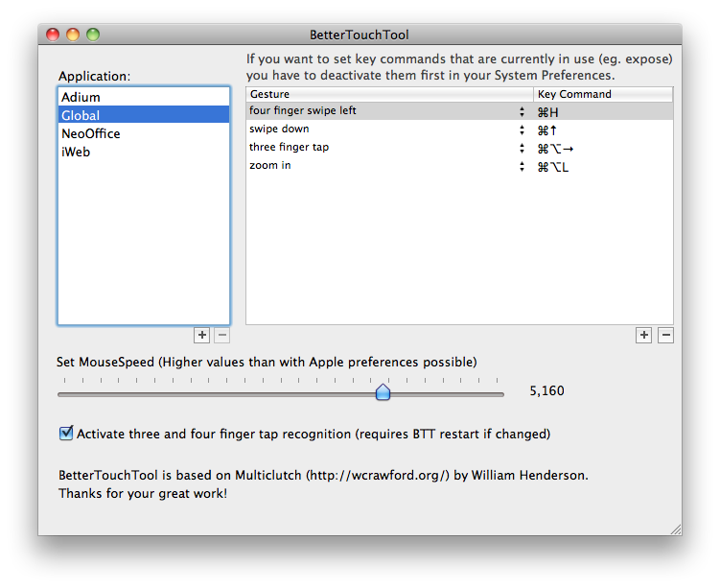Zoom the BetterTouchTool window with green button
The height and width of the screenshot is (588, 720).
[93, 35]
